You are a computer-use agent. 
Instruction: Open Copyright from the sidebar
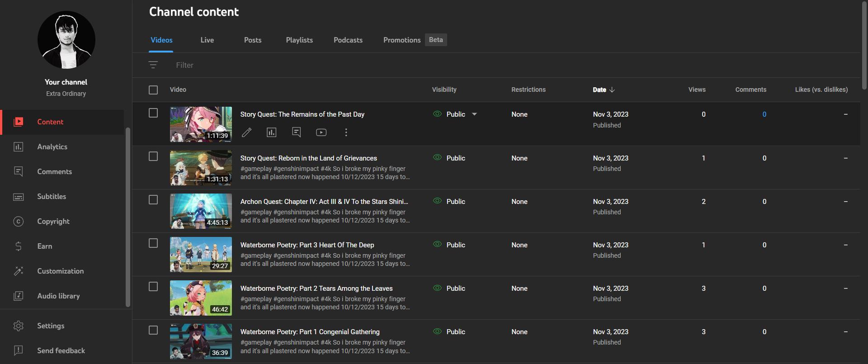point(53,221)
